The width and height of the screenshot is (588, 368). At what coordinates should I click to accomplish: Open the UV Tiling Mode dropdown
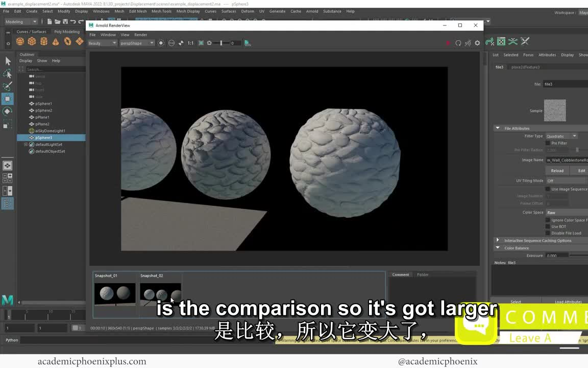click(566, 180)
